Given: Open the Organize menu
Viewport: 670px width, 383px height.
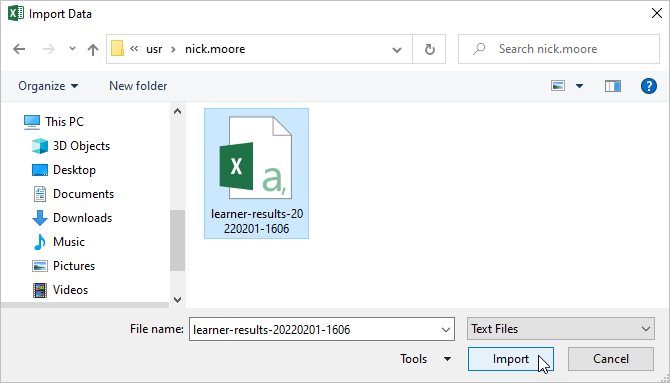Looking at the screenshot, I should pyautogui.click(x=48, y=86).
